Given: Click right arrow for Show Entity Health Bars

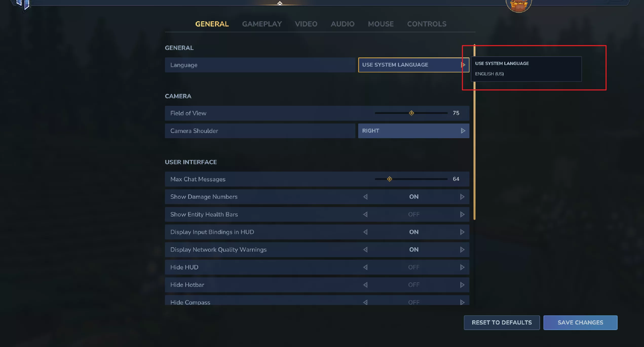Looking at the screenshot, I should pyautogui.click(x=462, y=214).
